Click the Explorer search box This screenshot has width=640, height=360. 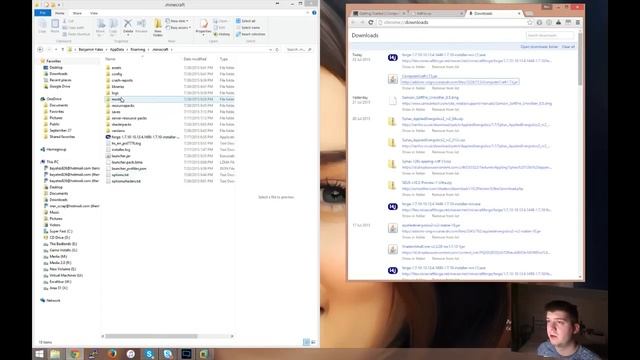(x=298, y=49)
